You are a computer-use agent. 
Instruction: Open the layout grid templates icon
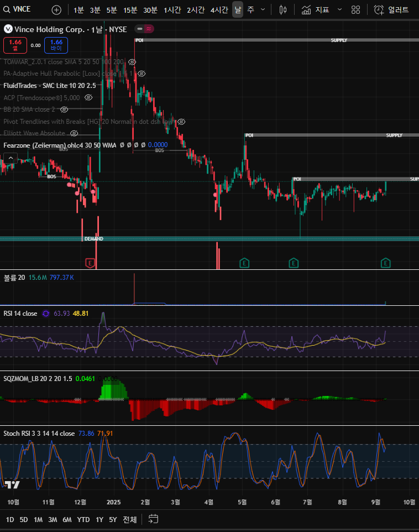click(x=355, y=10)
